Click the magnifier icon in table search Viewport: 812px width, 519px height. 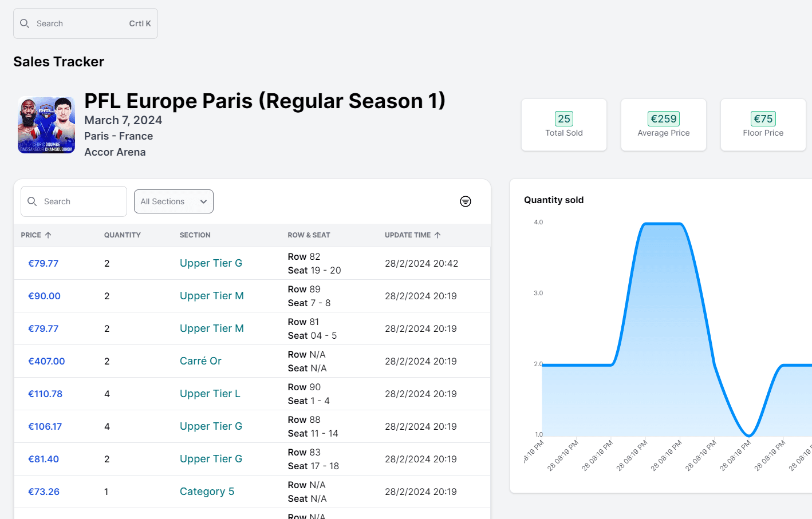32,201
